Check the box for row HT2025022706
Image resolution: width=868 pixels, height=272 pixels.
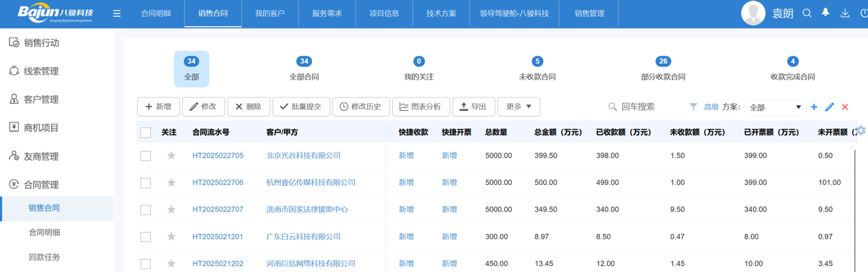(145, 183)
